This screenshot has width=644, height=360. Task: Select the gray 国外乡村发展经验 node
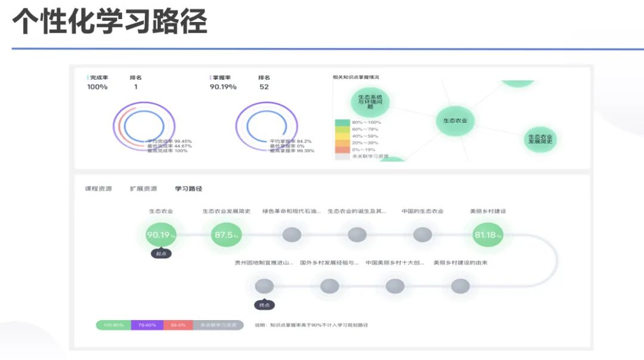(x=329, y=286)
